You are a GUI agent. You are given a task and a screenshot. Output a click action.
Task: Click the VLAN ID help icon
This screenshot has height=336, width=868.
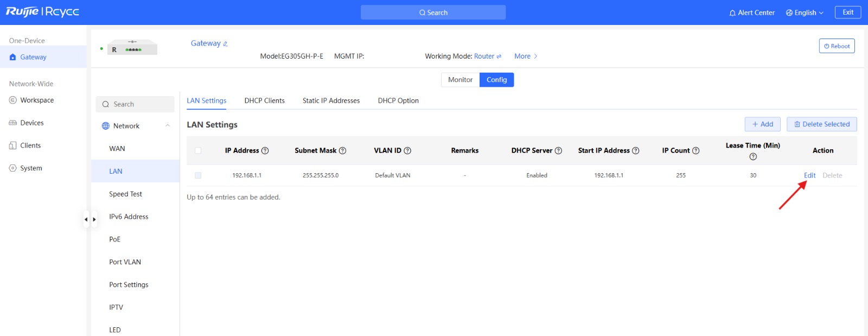pos(407,151)
